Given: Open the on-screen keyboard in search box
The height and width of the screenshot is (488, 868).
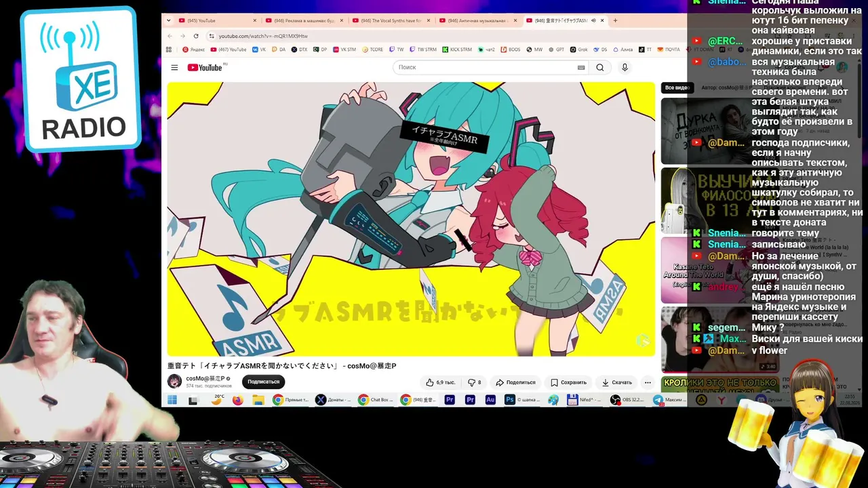Looking at the screenshot, I should pyautogui.click(x=581, y=68).
